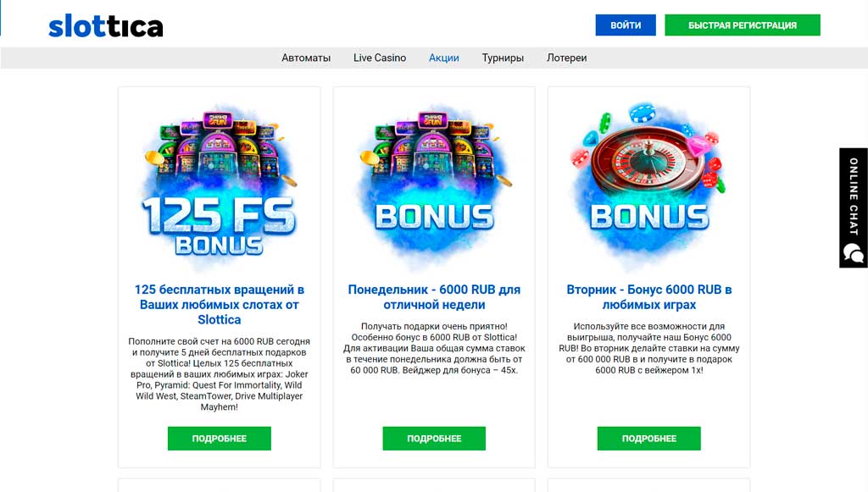Screen dimensions: 868x492
Task: Open the Автоматы menu item
Action: (x=306, y=58)
